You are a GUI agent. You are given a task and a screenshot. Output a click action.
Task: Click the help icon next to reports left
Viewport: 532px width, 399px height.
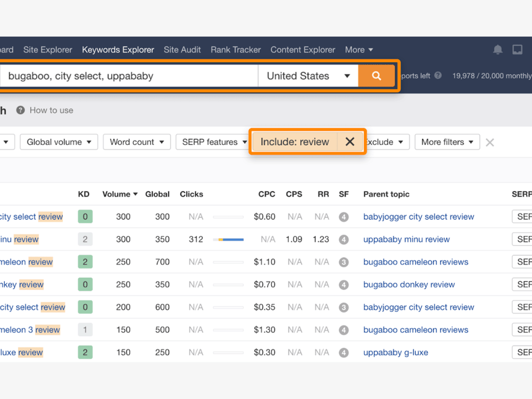coord(438,76)
